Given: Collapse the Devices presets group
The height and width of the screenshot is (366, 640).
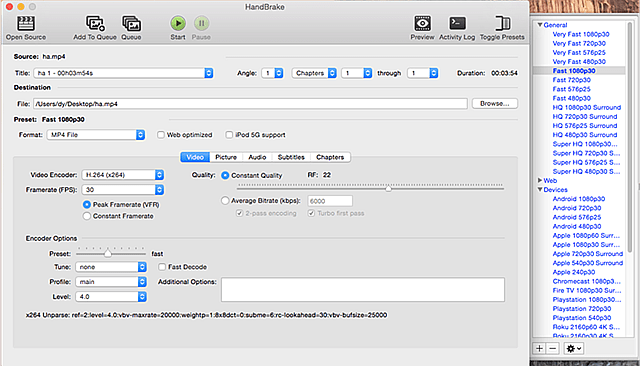Looking at the screenshot, I should click(x=540, y=190).
